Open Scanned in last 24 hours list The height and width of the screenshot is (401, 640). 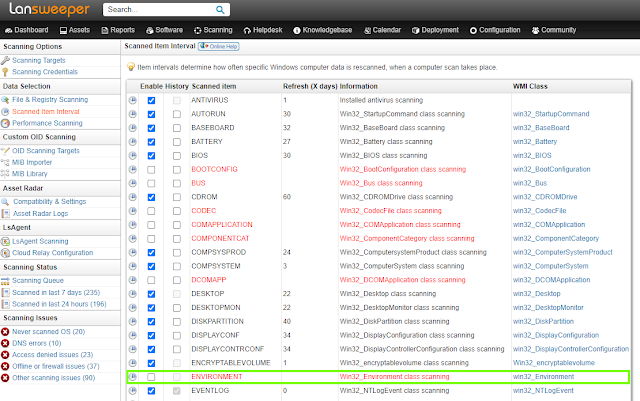(x=59, y=304)
